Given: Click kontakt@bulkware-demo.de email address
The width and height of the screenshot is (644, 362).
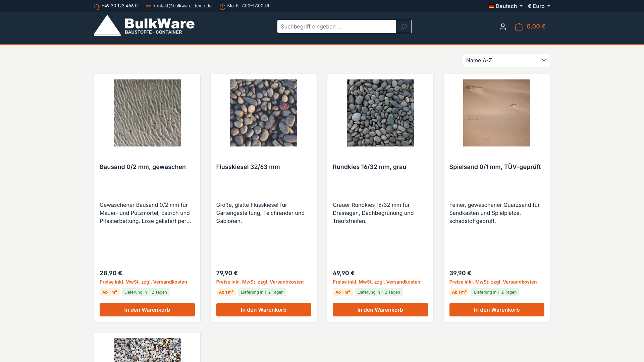Looking at the screenshot, I should click(182, 6).
